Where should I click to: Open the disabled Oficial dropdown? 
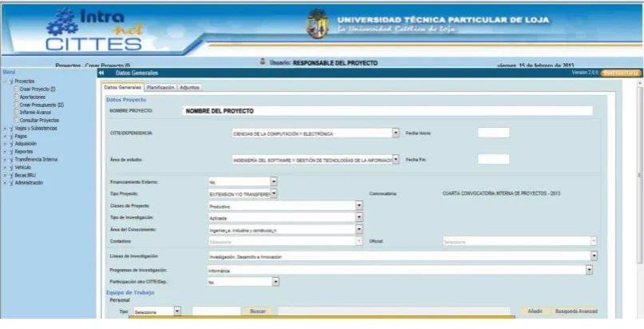click(594, 241)
